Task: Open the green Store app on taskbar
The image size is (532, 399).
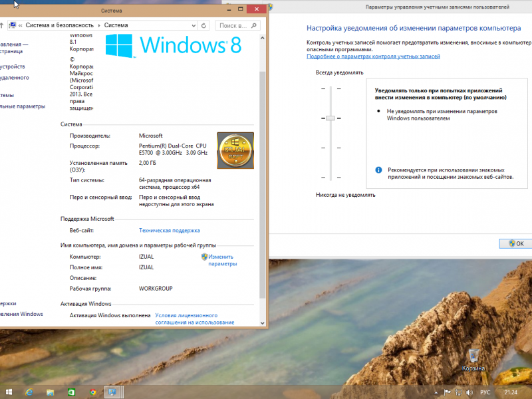Action: (x=71, y=392)
